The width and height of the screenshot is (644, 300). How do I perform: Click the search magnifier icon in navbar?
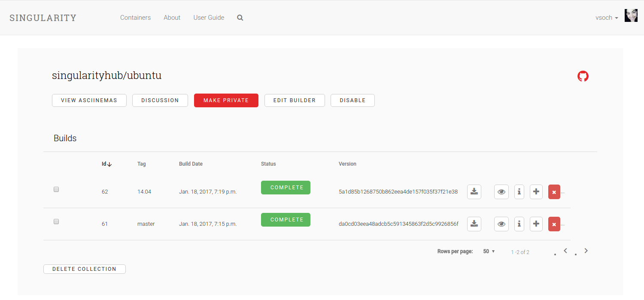tap(240, 18)
